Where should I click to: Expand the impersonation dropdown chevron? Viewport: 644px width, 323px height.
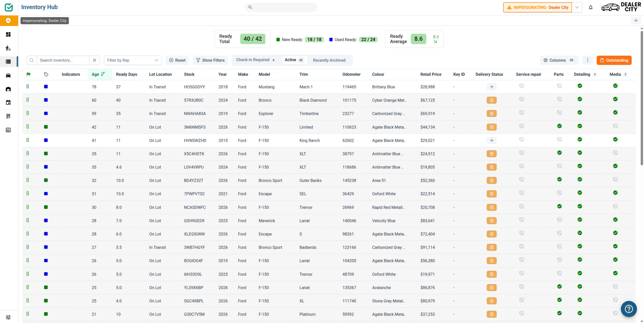tap(577, 7)
